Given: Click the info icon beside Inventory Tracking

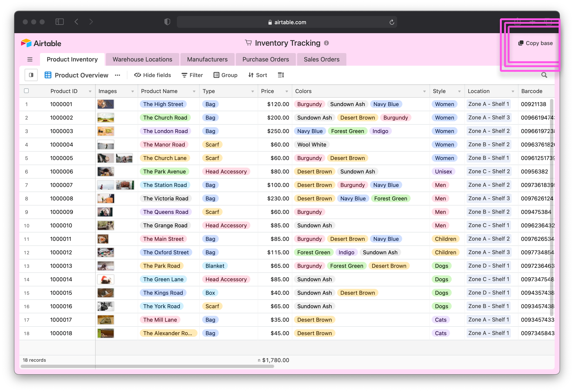Looking at the screenshot, I should coord(326,43).
